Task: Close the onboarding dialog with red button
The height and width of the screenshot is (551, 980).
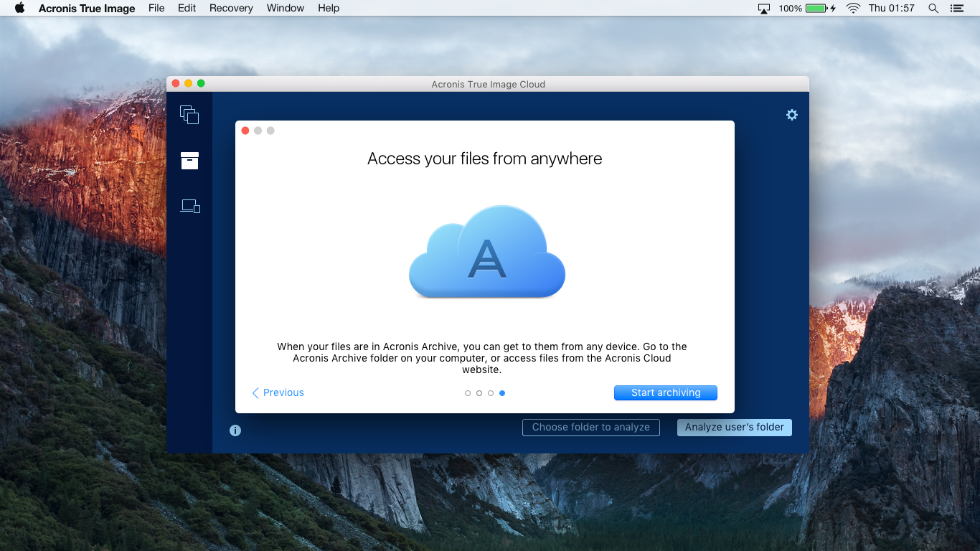Action: [245, 131]
